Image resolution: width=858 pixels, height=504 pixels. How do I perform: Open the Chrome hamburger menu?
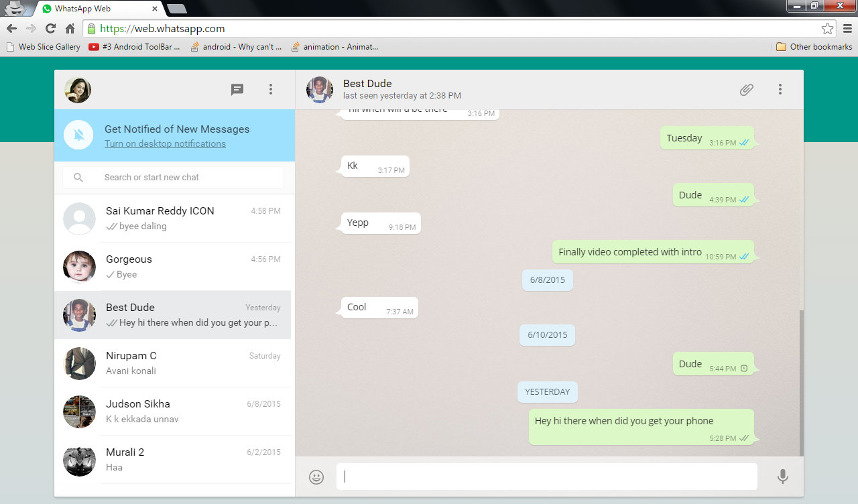tap(847, 28)
